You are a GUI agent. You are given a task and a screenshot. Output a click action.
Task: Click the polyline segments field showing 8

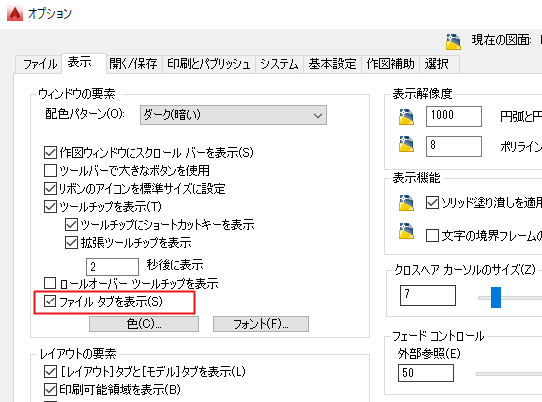coord(454,146)
